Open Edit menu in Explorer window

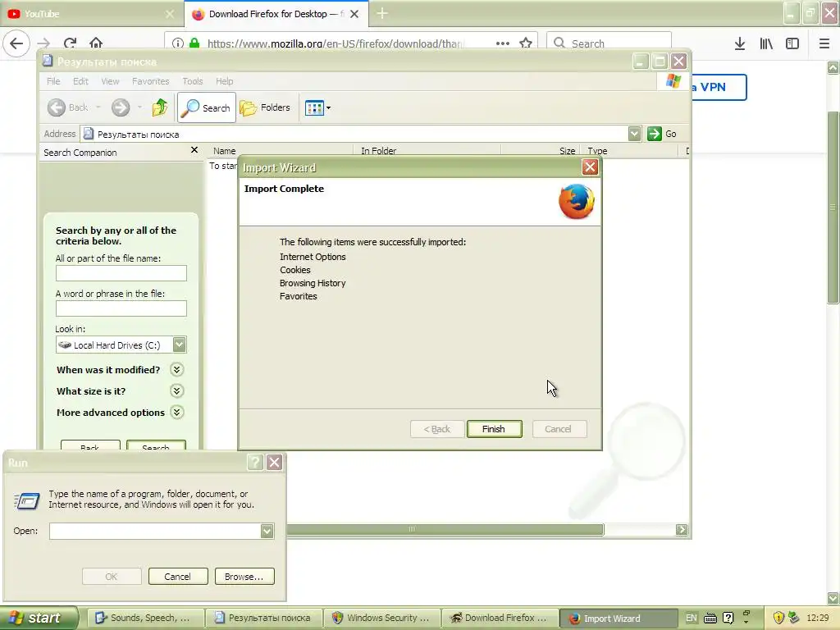coord(81,81)
